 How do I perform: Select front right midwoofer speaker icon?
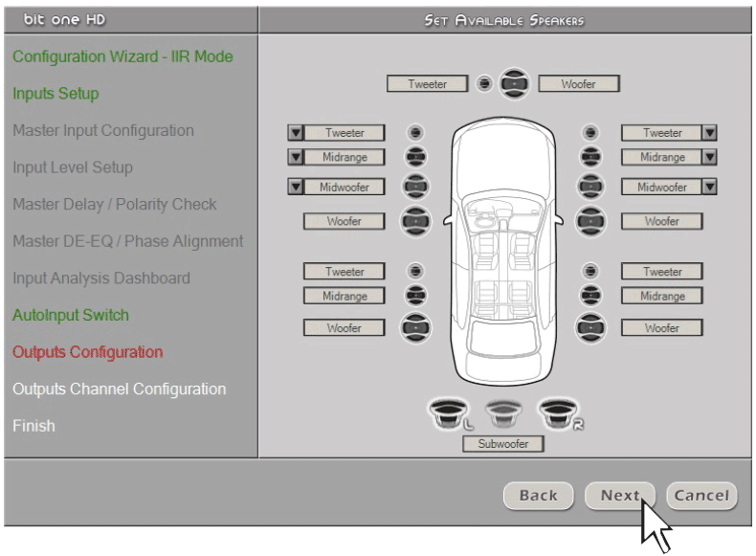590,187
